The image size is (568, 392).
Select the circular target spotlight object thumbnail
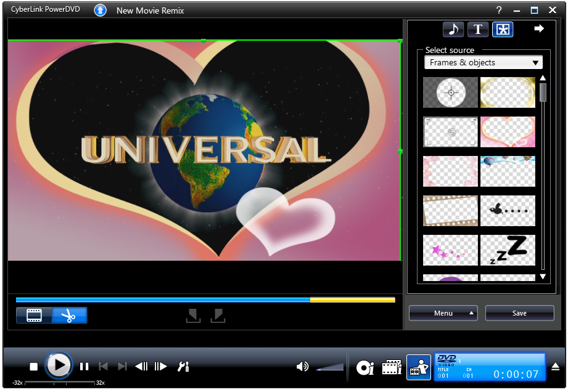coord(450,92)
